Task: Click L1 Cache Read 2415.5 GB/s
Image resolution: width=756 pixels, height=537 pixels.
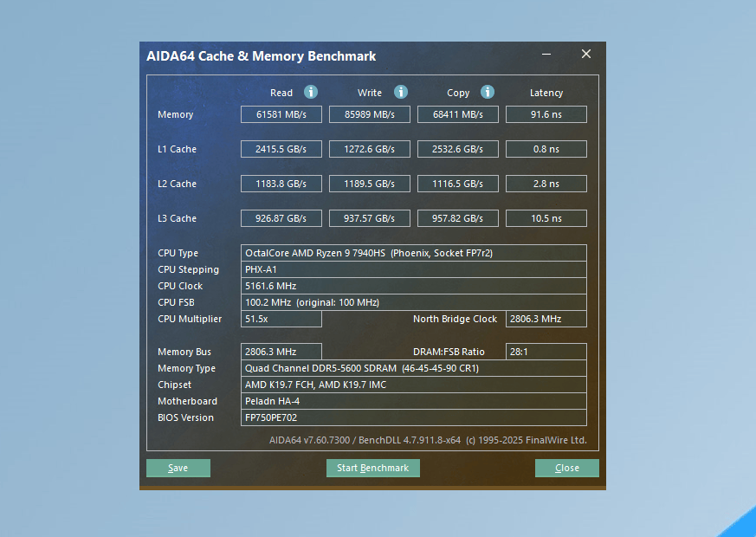Action: click(281, 150)
